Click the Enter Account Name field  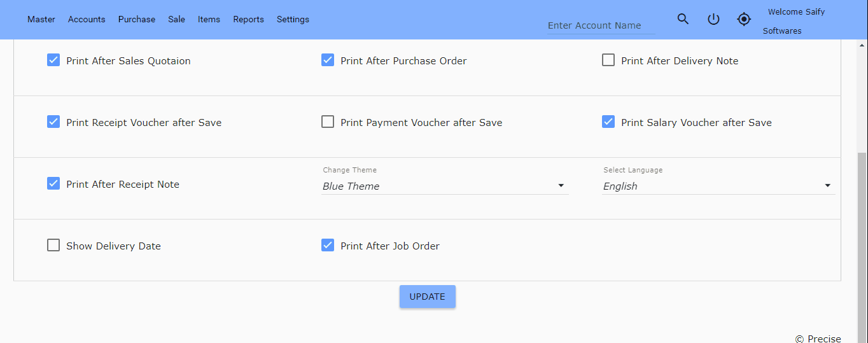[601, 25]
